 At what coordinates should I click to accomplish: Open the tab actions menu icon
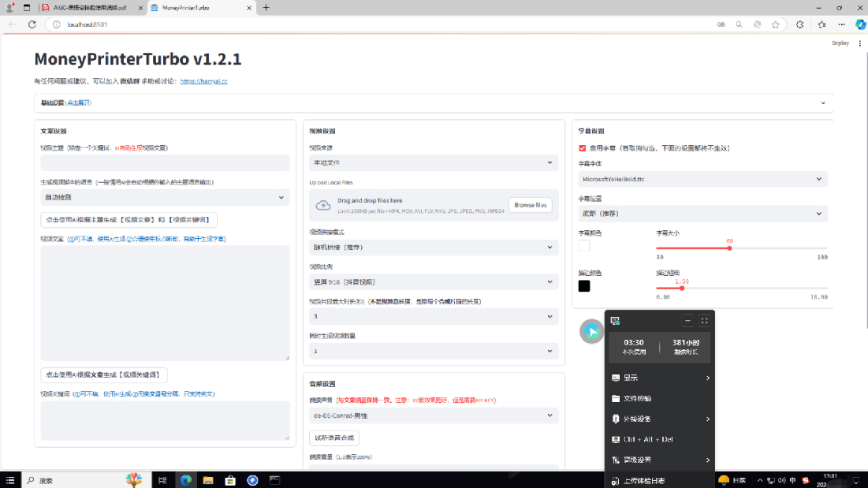click(27, 8)
